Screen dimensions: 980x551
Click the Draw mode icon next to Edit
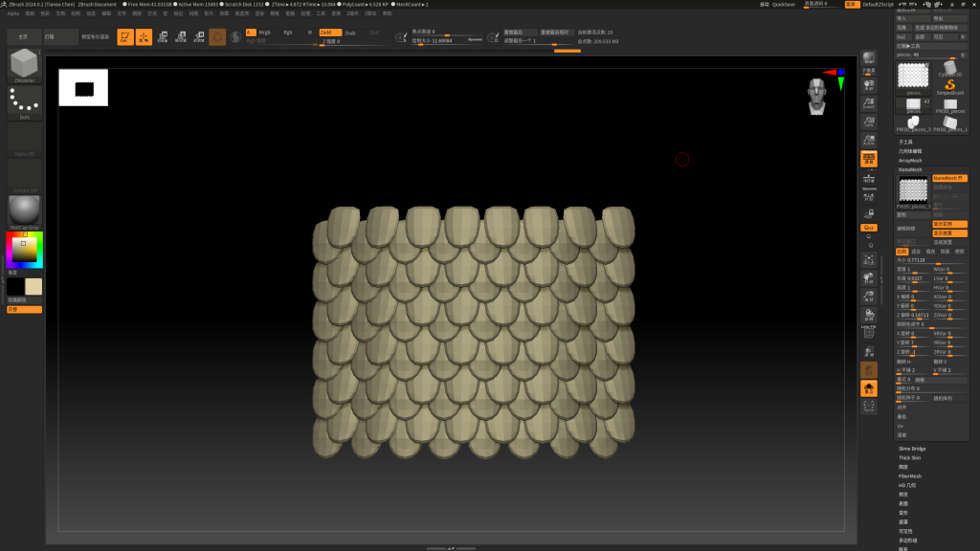(x=144, y=37)
